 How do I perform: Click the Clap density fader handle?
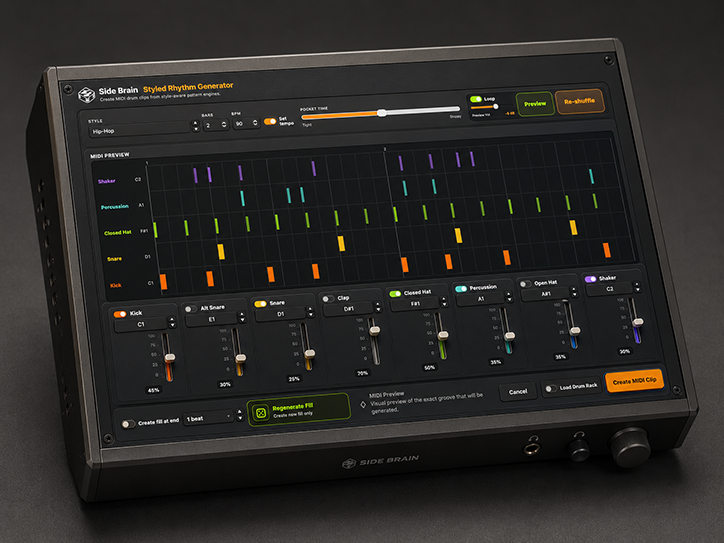tap(375, 330)
